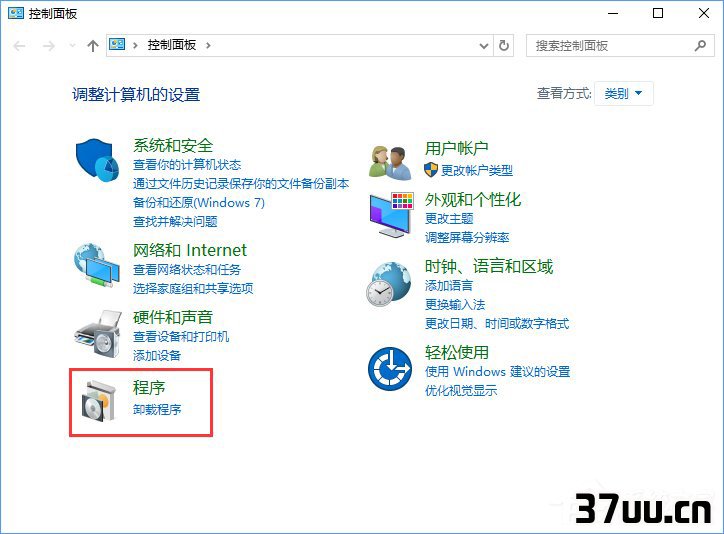Open the recent locations dropdown arrow
724x534 pixels.
pos(72,45)
